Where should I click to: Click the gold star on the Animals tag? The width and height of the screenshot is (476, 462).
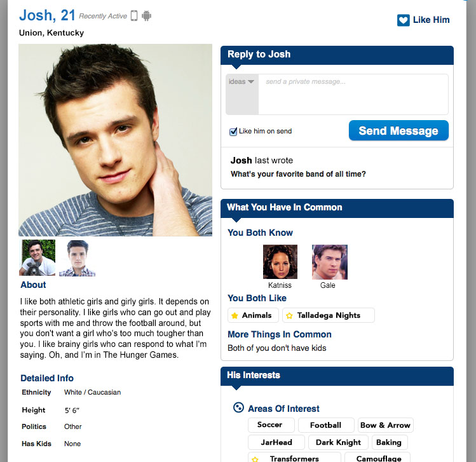click(235, 316)
